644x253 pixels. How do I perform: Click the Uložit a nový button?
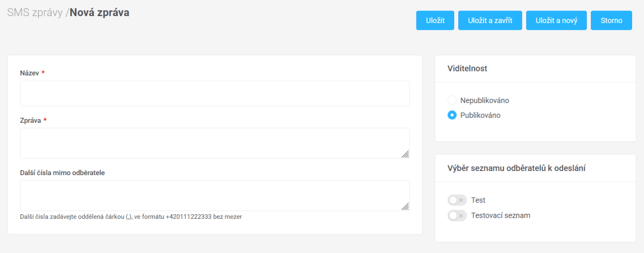coord(556,21)
